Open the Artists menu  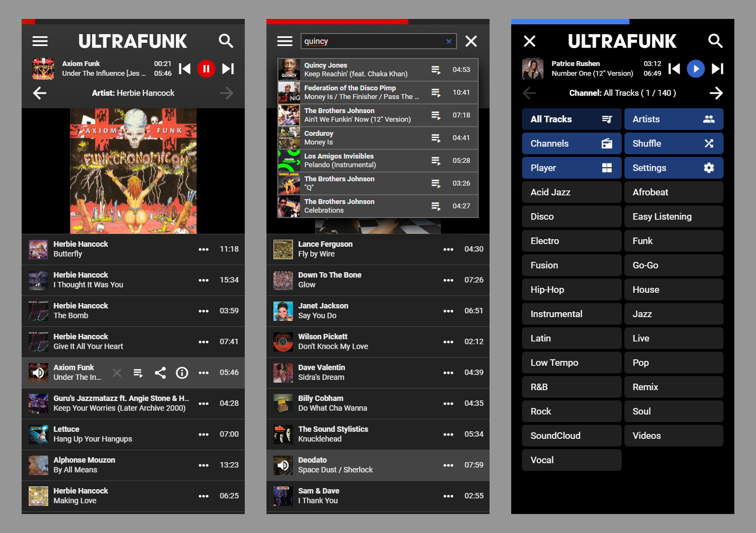(674, 119)
